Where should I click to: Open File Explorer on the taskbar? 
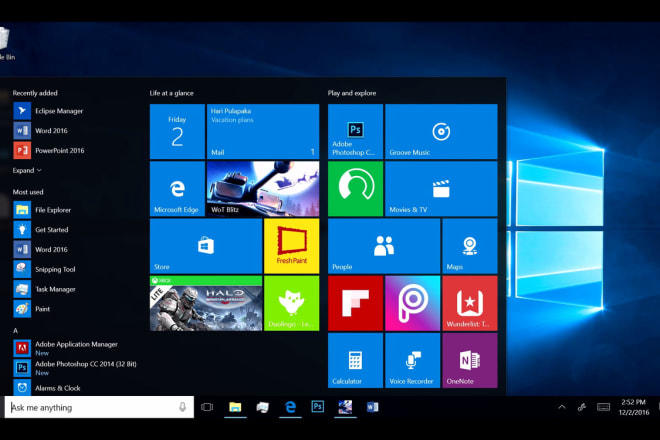[x=235, y=407]
